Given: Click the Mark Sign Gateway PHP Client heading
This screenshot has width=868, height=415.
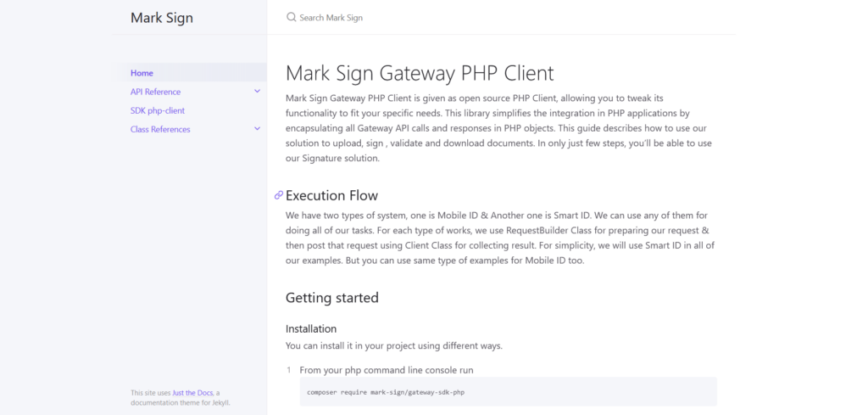Looking at the screenshot, I should pos(420,73).
